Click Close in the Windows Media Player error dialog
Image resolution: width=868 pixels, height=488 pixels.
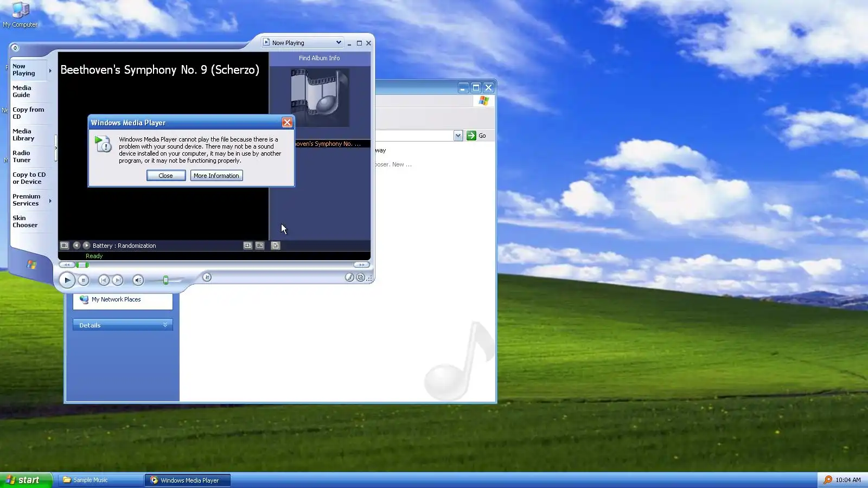point(165,176)
